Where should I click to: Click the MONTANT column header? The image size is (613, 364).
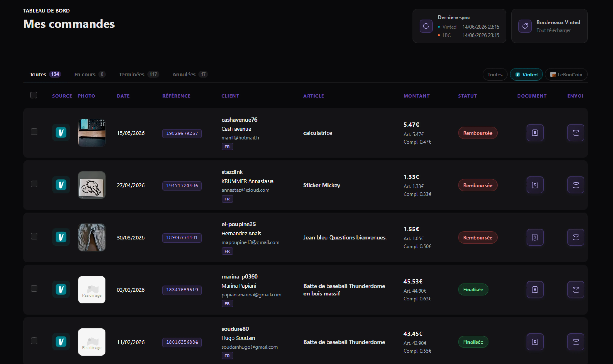417,96
